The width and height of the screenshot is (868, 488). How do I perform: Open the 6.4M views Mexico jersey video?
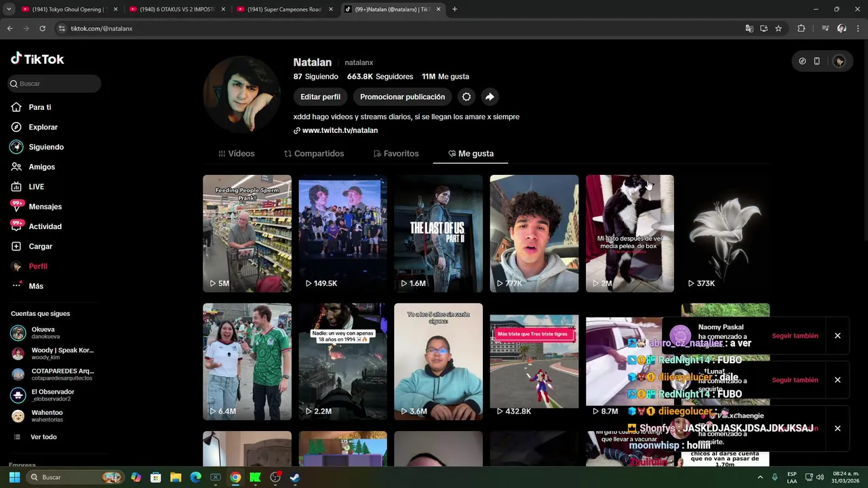247,362
